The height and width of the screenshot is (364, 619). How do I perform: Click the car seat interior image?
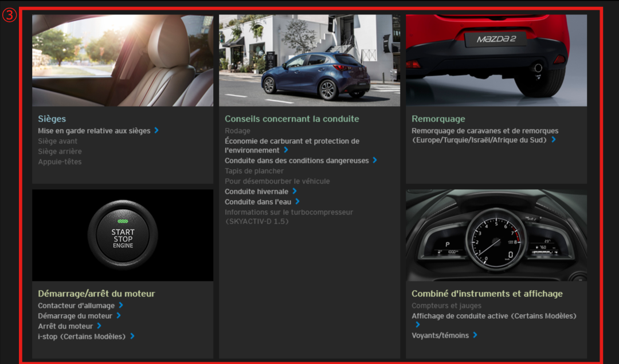click(x=123, y=60)
